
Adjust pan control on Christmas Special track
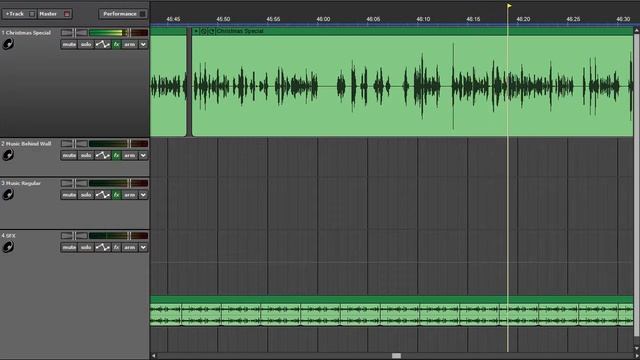point(74,33)
